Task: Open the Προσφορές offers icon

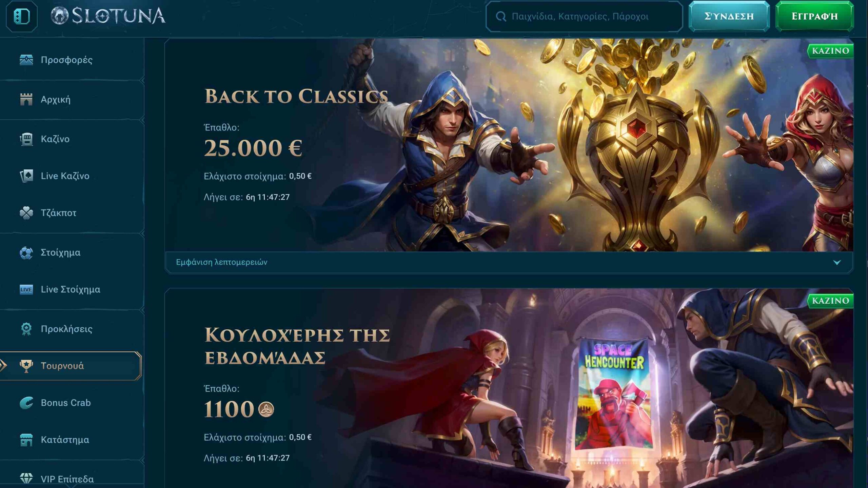Action: 26,60
